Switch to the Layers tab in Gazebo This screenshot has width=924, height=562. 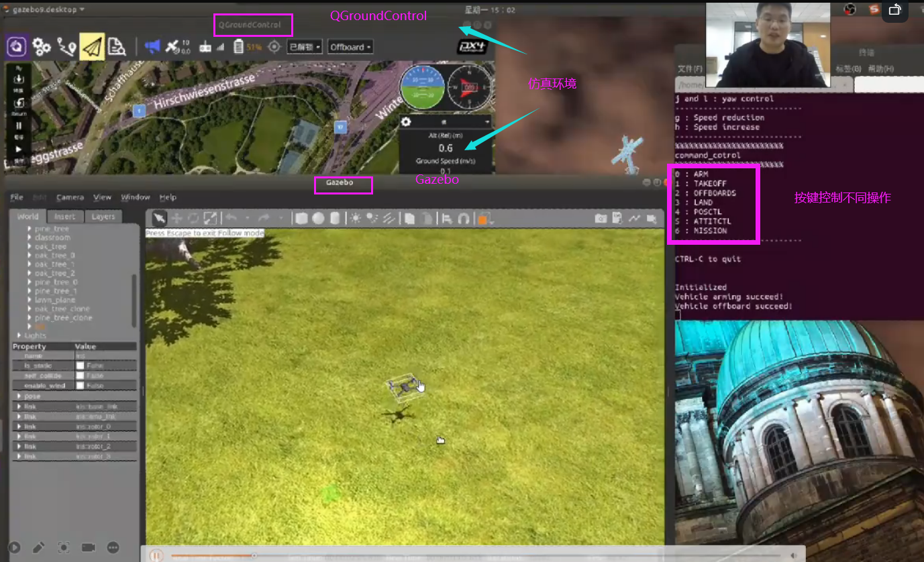pyautogui.click(x=103, y=217)
